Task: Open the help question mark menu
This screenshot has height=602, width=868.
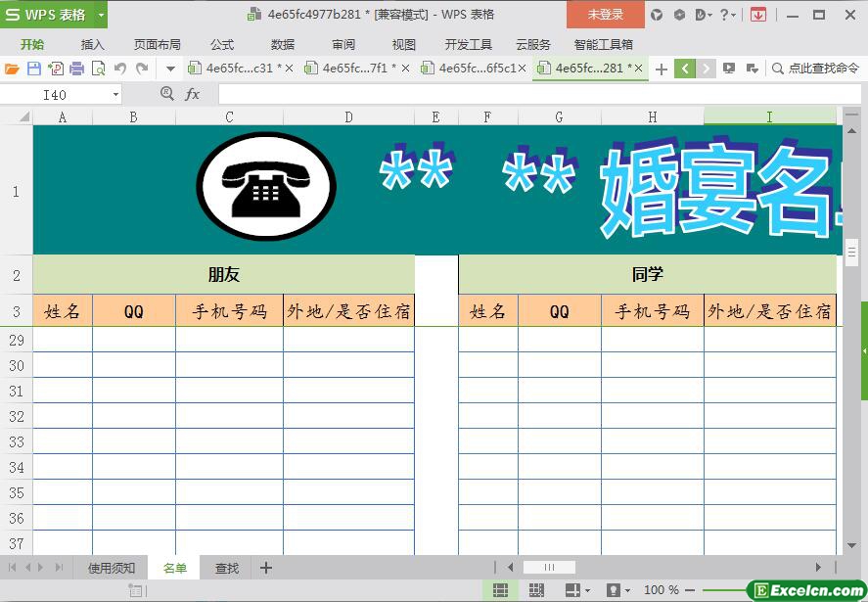Action: pyautogui.click(x=727, y=15)
